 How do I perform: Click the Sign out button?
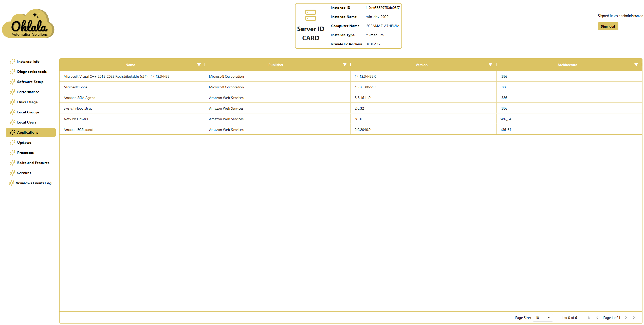(x=608, y=26)
